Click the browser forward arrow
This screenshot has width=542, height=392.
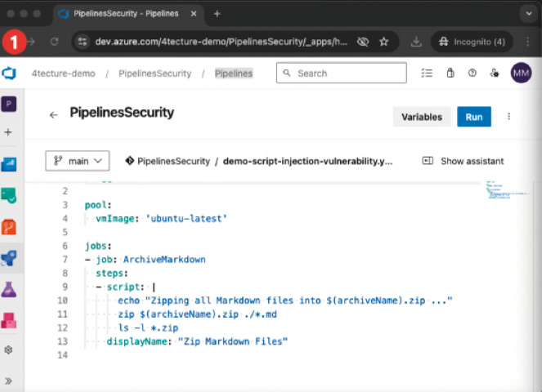click(31, 42)
